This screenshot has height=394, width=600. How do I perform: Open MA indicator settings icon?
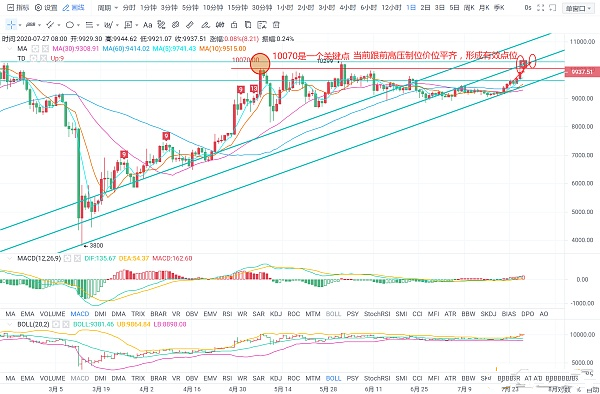click(x=35, y=49)
